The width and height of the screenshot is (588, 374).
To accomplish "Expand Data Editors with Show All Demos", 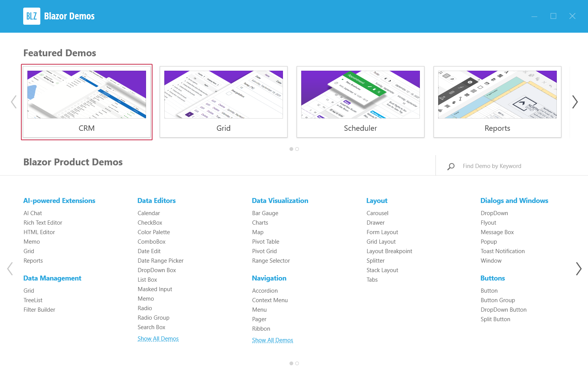I will (x=158, y=339).
